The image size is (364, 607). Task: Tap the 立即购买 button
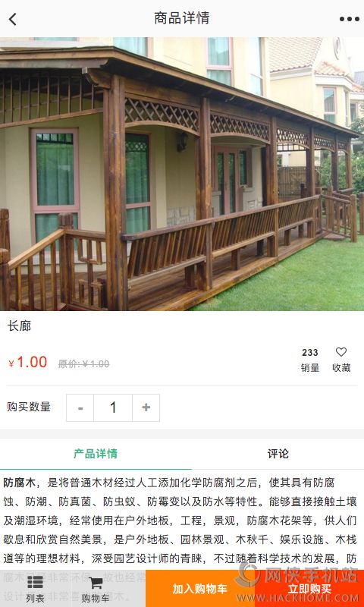coord(309,589)
